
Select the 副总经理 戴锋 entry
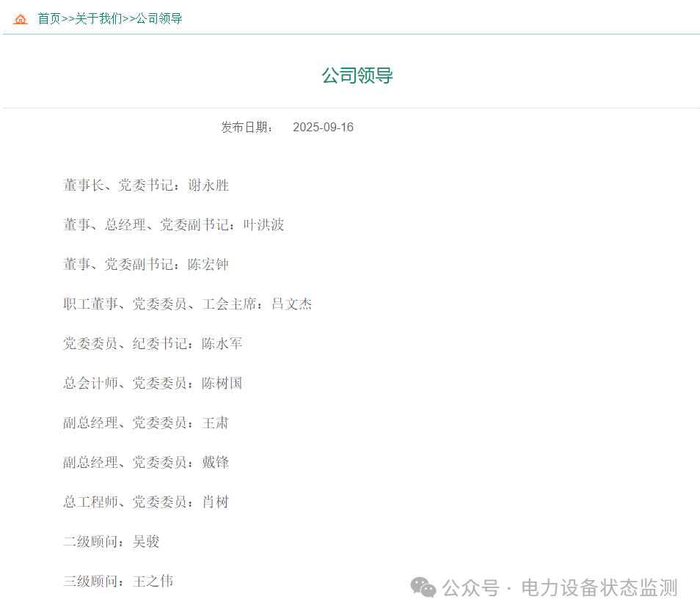pos(146,463)
